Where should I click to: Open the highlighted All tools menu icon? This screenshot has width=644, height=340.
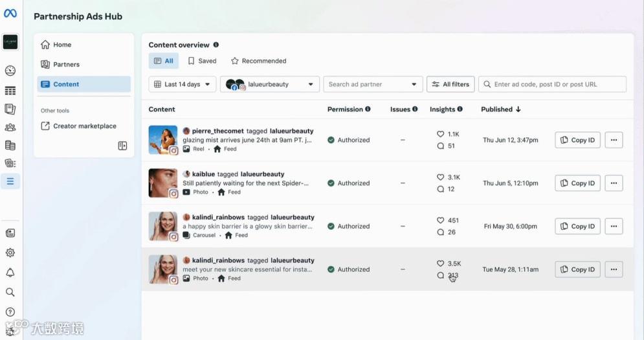click(10, 181)
